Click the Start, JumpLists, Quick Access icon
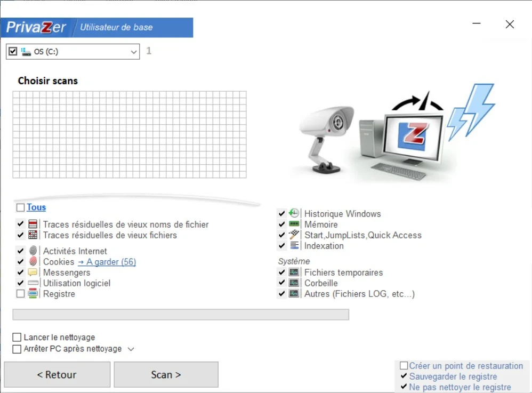Screen dimensions: 532x393 [294, 235]
